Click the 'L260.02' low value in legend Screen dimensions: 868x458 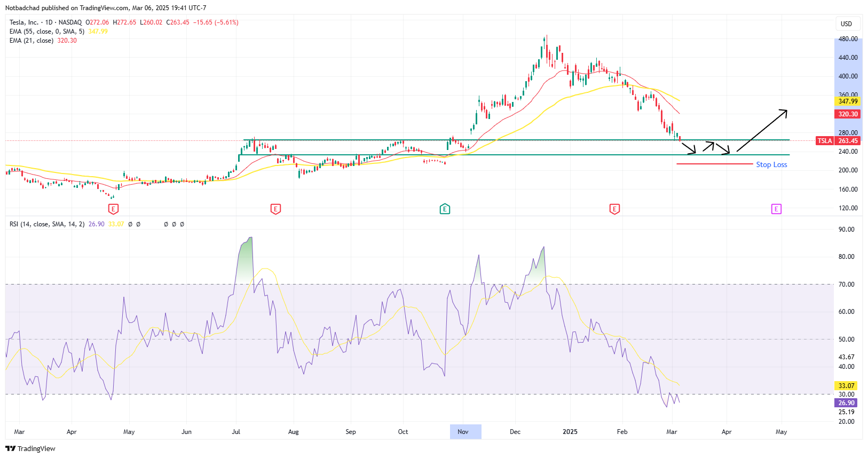click(151, 22)
